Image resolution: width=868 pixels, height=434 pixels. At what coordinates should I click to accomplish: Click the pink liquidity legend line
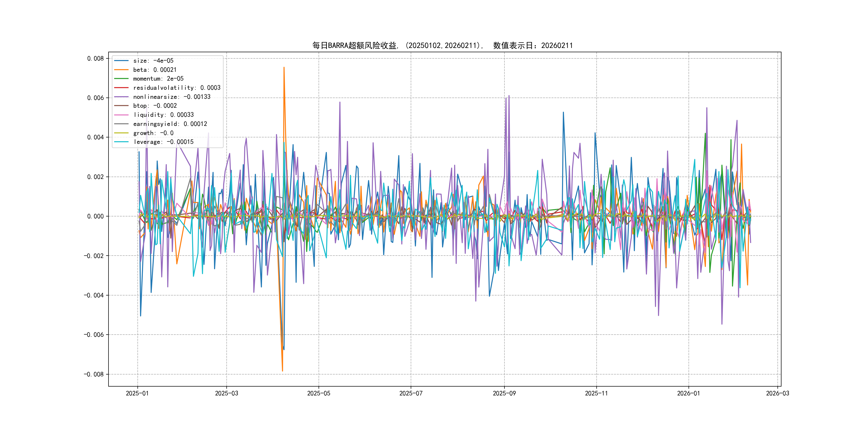(121, 115)
